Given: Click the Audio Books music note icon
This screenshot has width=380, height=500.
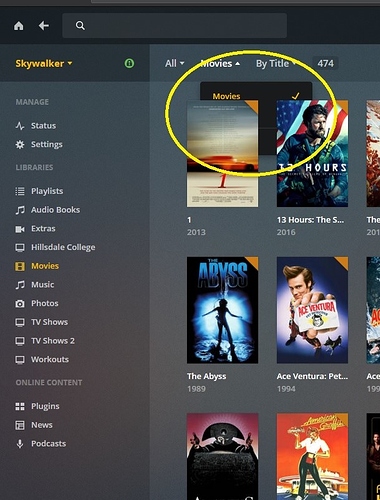Looking at the screenshot, I should (20, 210).
